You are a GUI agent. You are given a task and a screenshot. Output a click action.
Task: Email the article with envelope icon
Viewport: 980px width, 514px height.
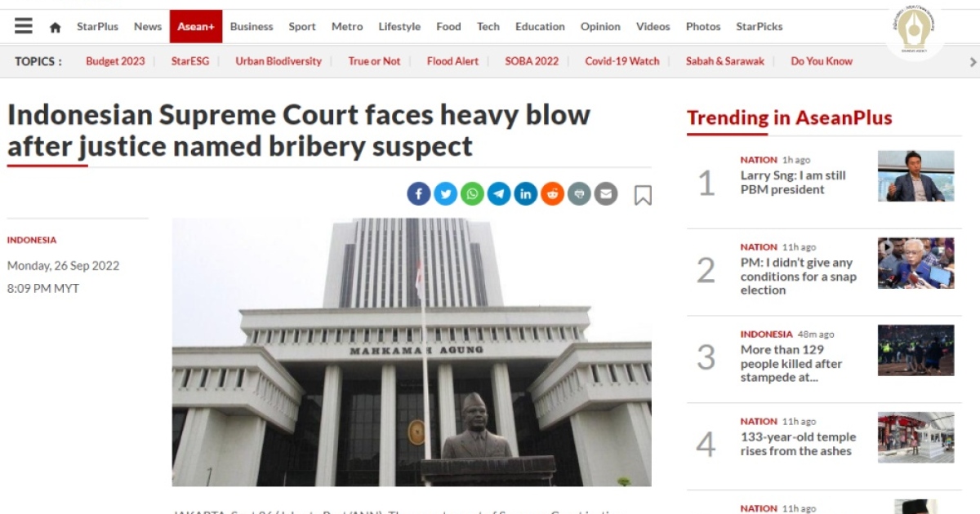coord(606,193)
